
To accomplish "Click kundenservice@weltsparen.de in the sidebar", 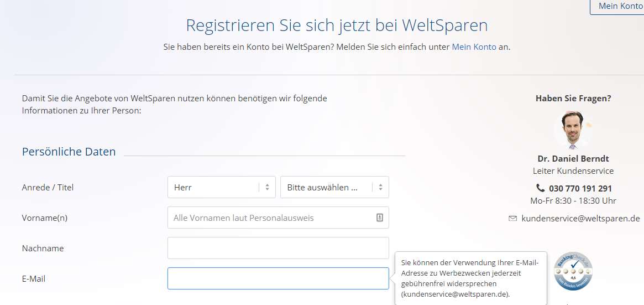I will coord(580,219).
